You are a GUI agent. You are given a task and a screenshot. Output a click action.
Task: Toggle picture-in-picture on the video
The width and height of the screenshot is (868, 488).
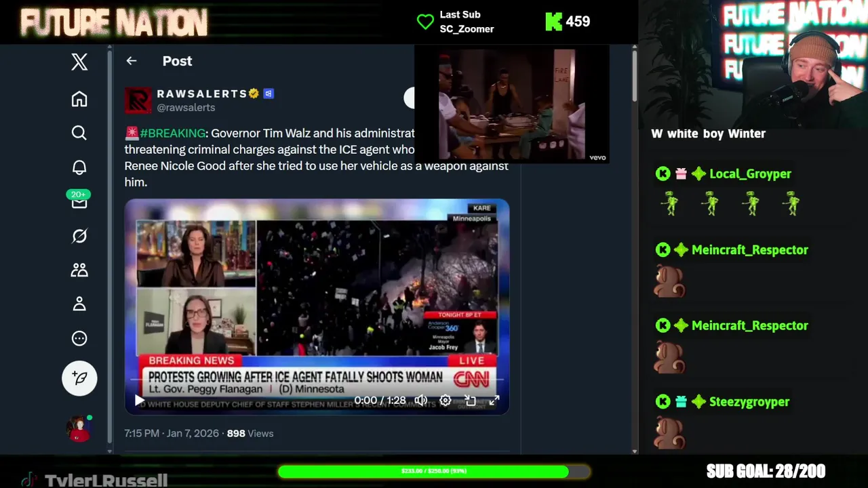470,401
